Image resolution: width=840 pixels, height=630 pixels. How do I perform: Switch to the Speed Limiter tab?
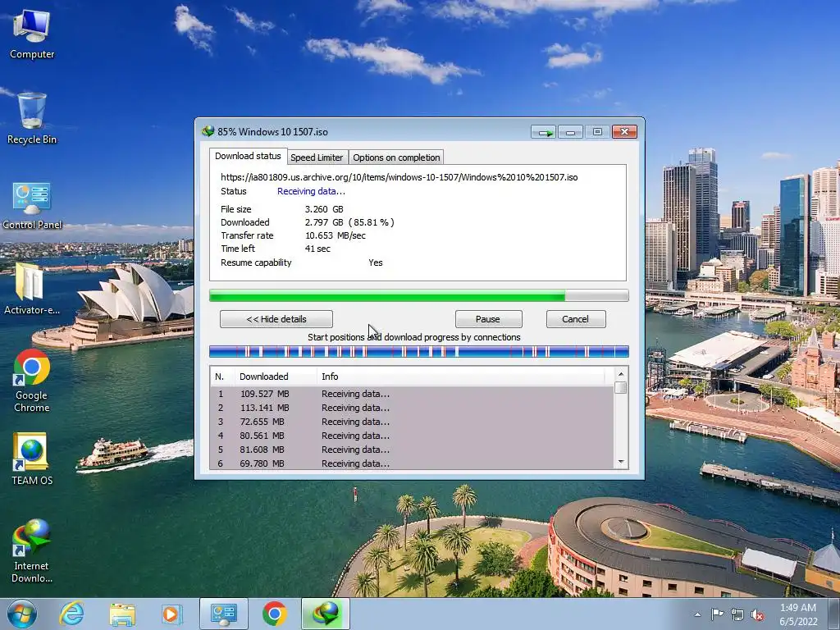317,157
